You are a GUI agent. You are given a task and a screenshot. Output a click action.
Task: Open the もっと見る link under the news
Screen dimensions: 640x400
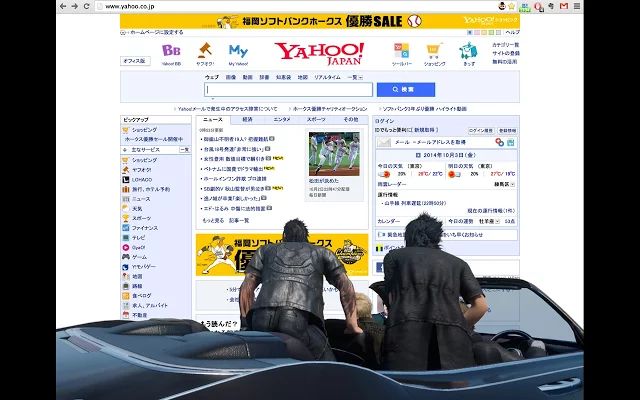213,220
